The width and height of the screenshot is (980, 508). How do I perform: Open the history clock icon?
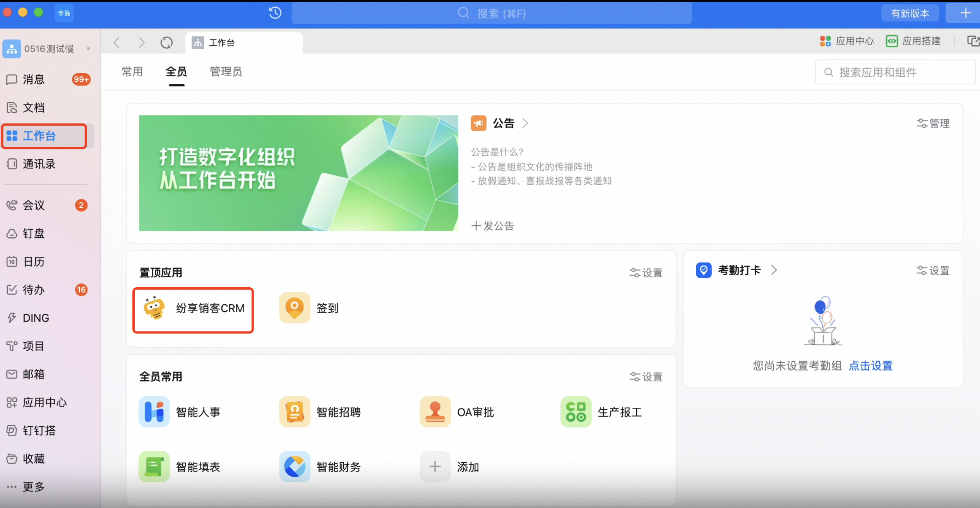click(x=275, y=13)
